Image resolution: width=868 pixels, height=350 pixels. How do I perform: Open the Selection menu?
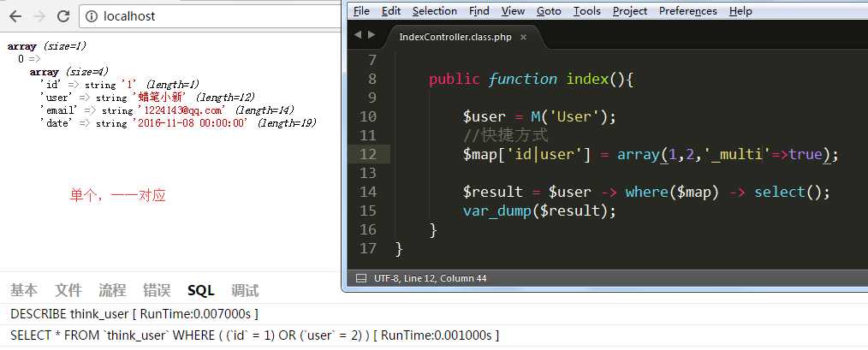(435, 11)
